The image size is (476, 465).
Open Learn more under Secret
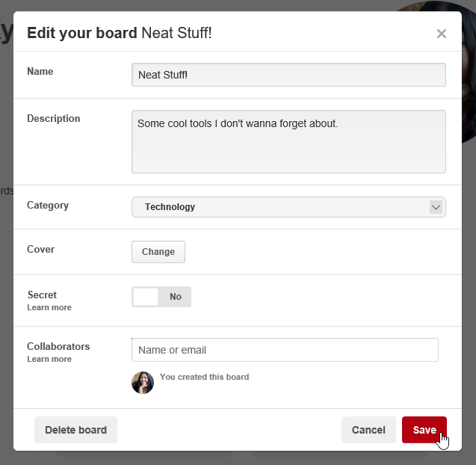click(49, 307)
